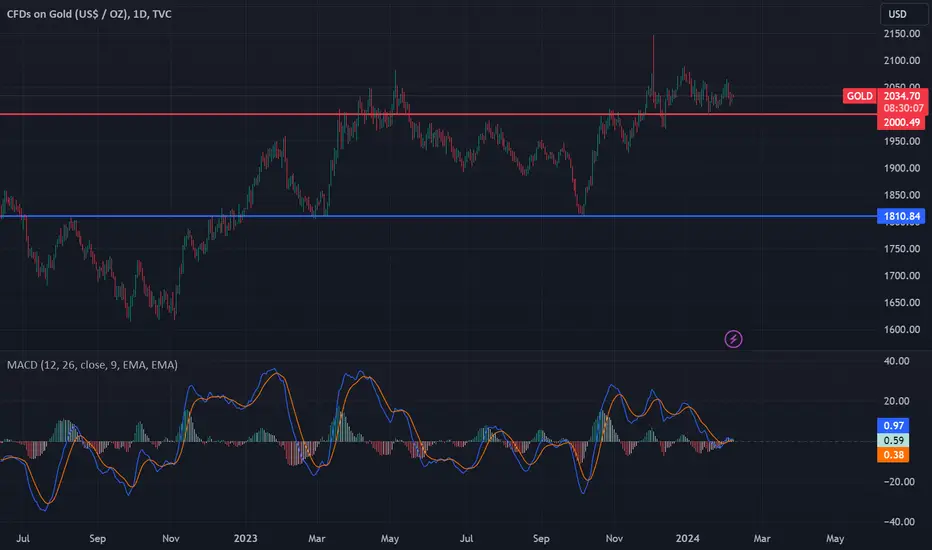This screenshot has width=932, height=550.
Task: Click the first Sep label on time axis
Action: click(97, 539)
